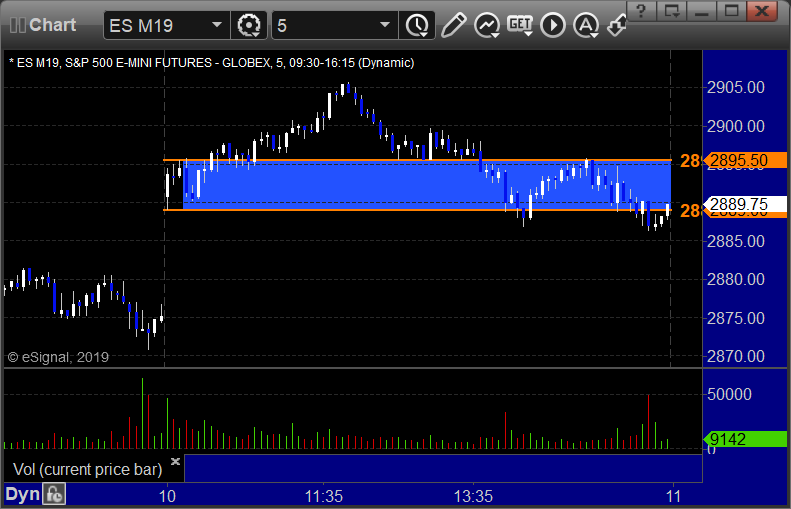
Task: Expand the ES M19 symbol dropdown
Action: coord(217,25)
